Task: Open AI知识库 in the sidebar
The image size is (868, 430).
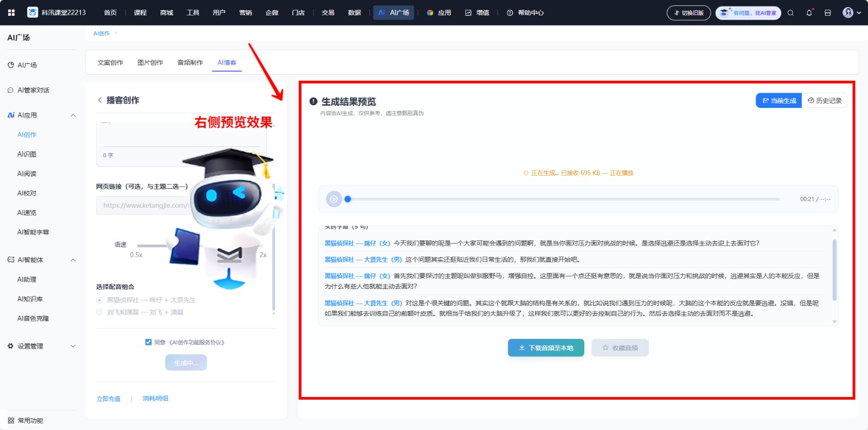Action: tap(30, 299)
